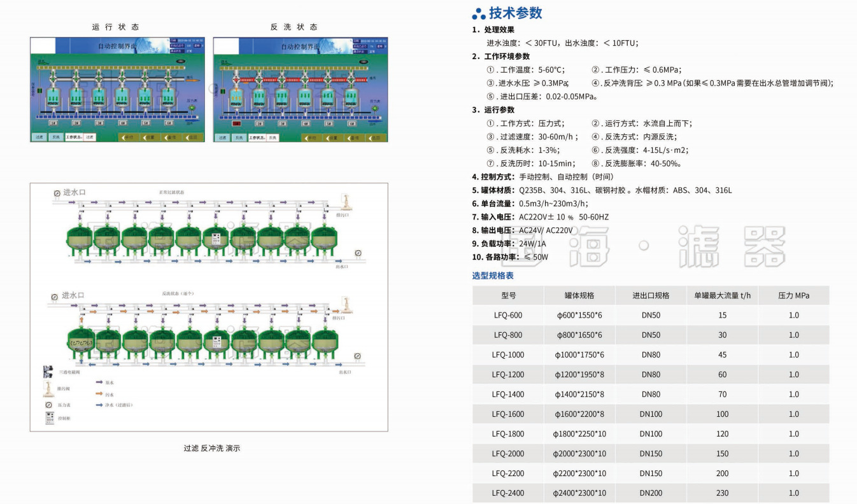This screenshot has width=857, height=504.
Task: Click the φ600*1550*6 tank size cell
Action: [579, 316]
